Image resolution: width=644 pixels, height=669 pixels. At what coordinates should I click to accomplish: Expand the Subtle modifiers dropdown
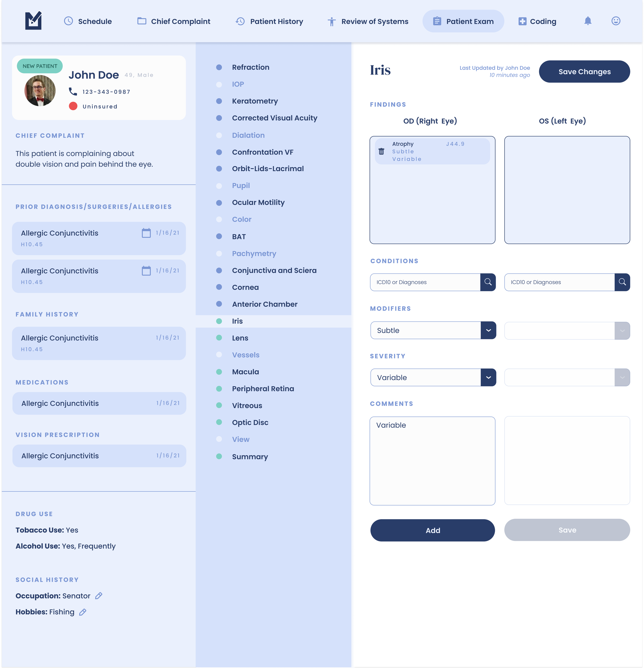488,330
